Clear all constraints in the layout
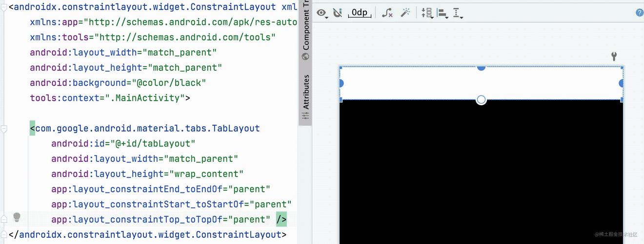The width and height of the screenshot is (644, 244). [x=387, y=13]
